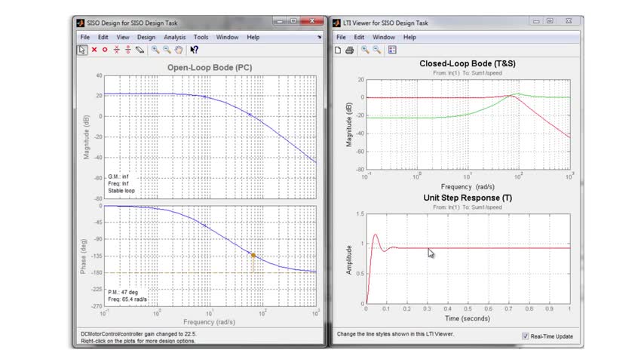Close the SISO Design window
The height and width of the screenshot is (362, 644).
pyautogui.click(x=311, y=20)
